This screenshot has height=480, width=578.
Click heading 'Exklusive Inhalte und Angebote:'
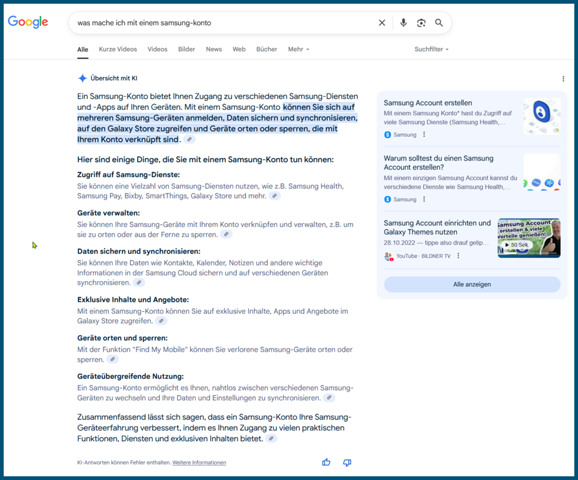pyautogui.click(x=133, y=299)
